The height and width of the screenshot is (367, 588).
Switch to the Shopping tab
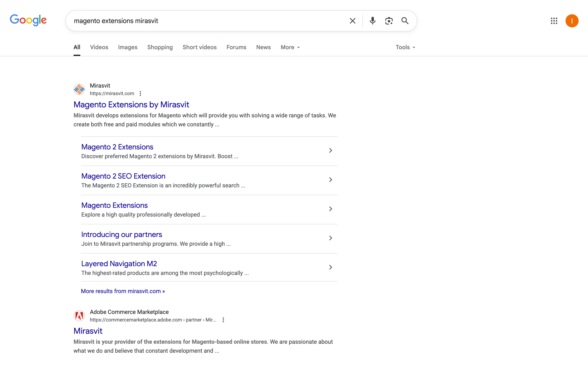tap(160, 47)
